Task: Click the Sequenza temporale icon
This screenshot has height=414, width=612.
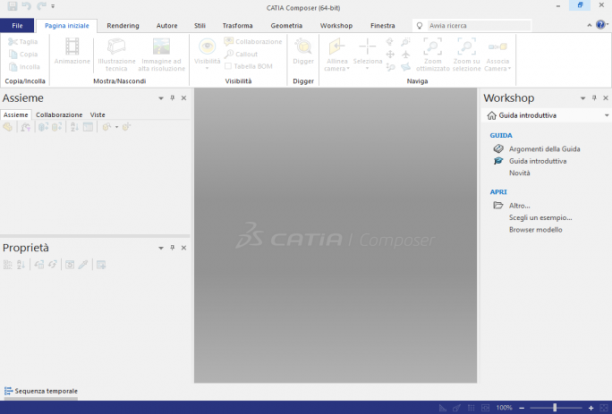Action: 8,391
